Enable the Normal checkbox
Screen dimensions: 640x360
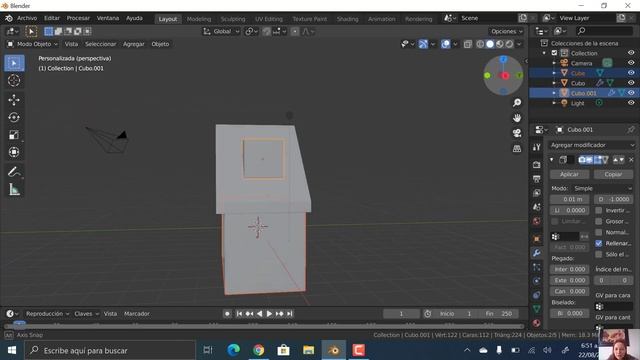point(598,232)
